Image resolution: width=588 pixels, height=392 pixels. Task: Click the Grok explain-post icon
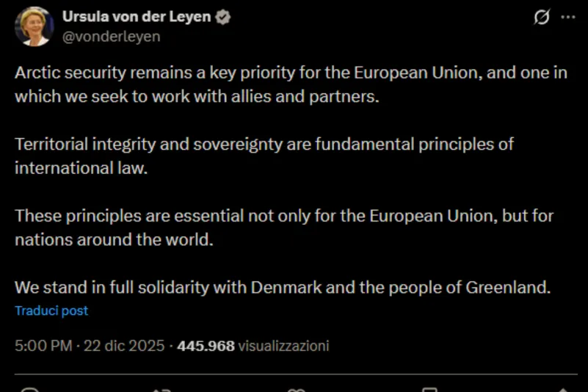(x=541, y=18)
